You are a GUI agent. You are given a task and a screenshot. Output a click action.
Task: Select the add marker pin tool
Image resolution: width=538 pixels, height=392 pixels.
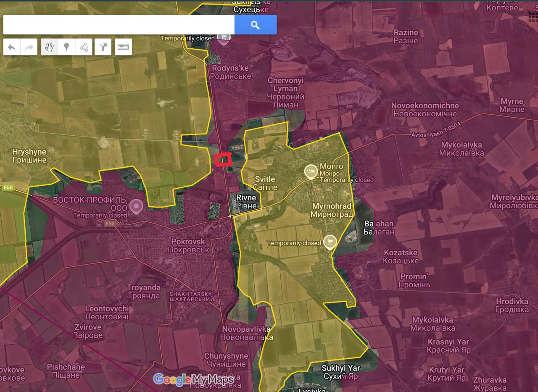click(66, 47)
